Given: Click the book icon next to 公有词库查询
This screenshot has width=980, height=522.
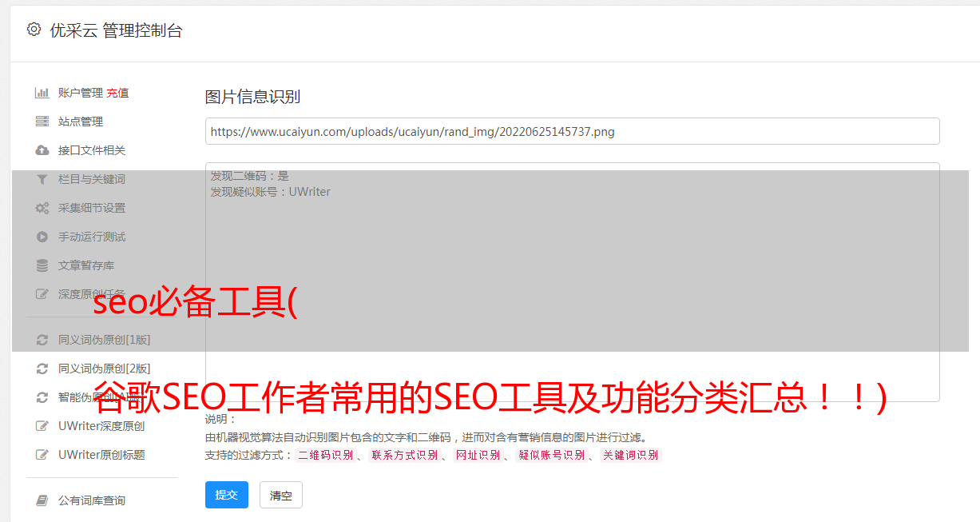Looking at the screenshot, I should tap(42, 500).
